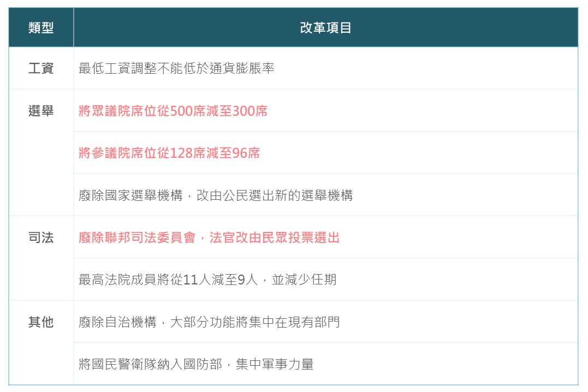Viewport: 588px width, 392px height.
Task: Click the 類型 column header
Action: 41,28
